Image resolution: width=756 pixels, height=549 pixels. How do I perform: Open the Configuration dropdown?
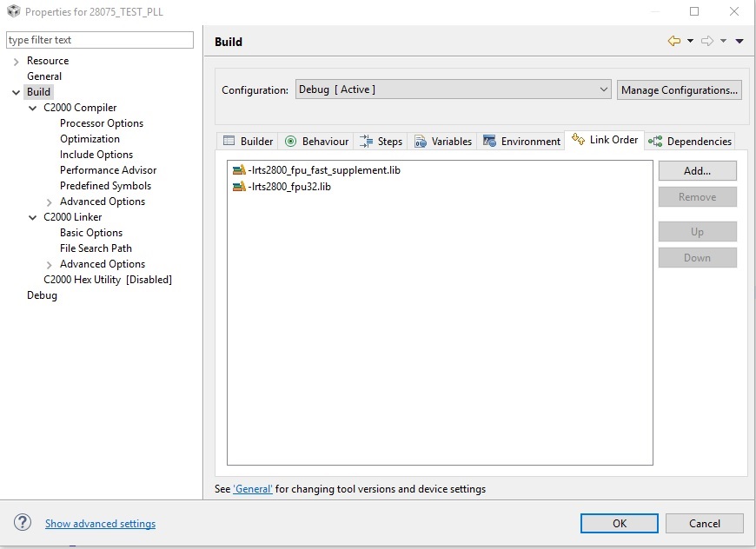454,89
